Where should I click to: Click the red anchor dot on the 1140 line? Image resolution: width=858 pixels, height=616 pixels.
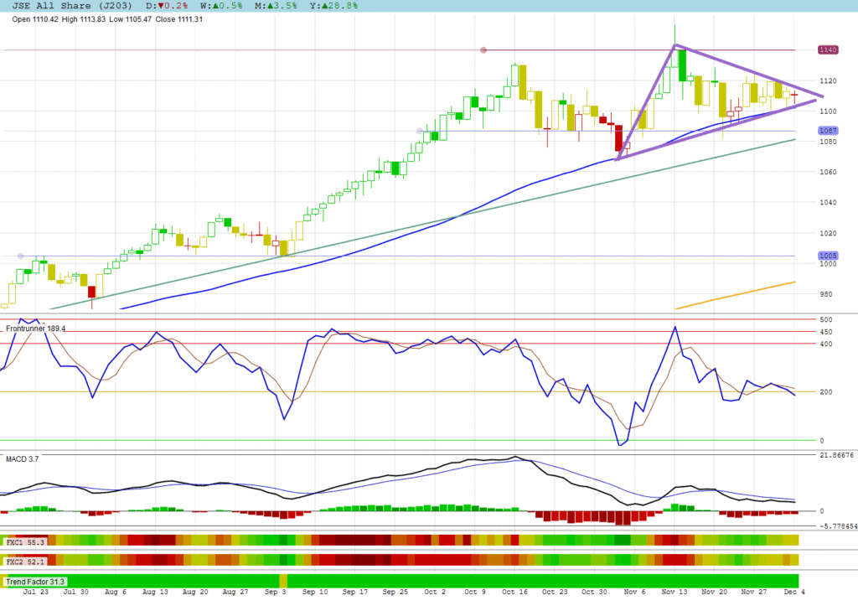pos(483,50)
